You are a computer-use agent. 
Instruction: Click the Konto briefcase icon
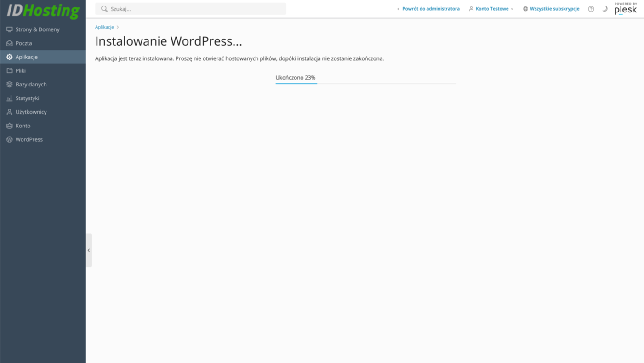tap(9, 126)
